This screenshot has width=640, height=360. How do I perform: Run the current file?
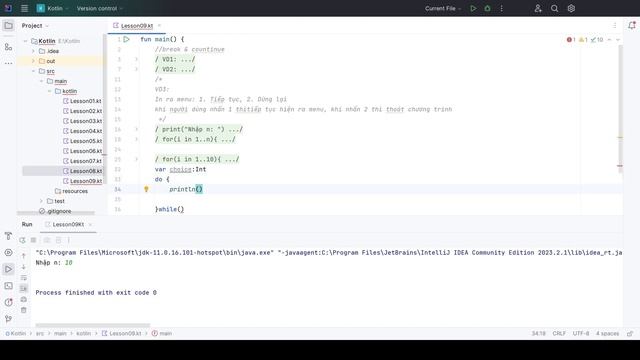point(473,8)
